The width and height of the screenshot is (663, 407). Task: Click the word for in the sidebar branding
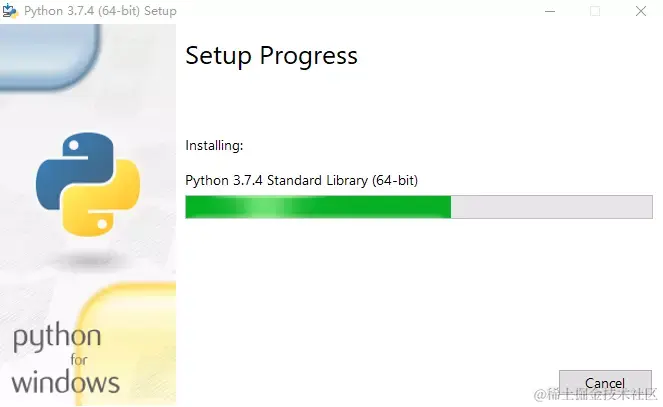(x=79, y=360)
